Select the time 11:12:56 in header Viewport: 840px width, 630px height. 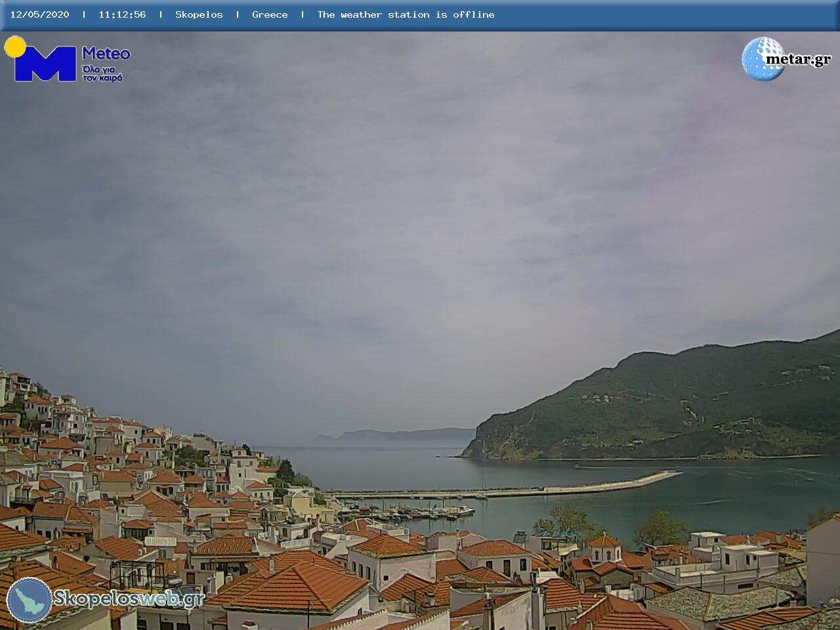click(122, 14)
